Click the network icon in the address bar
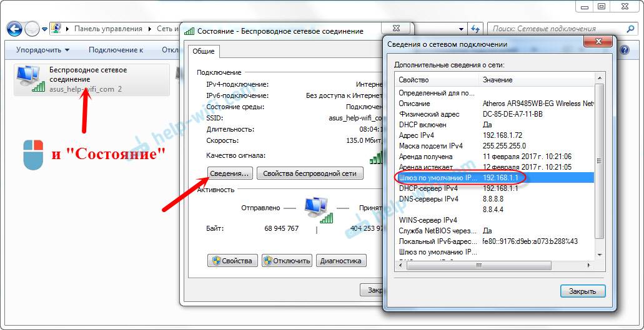This screenshot has height=330, width=644. tap(56, 29)
